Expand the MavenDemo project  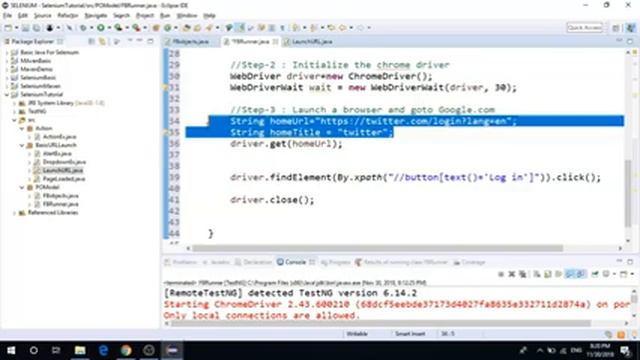pos(7,69)
